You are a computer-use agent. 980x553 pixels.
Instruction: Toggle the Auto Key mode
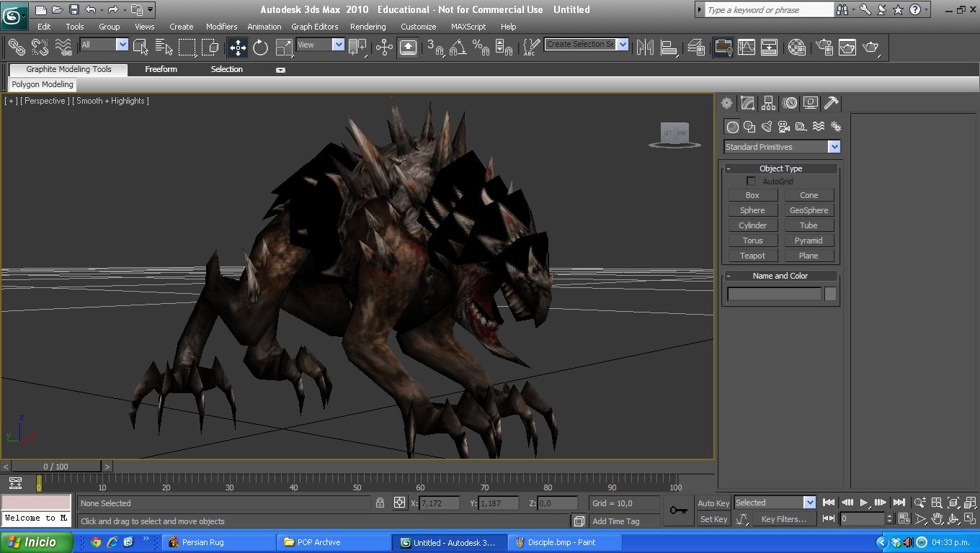713,503
